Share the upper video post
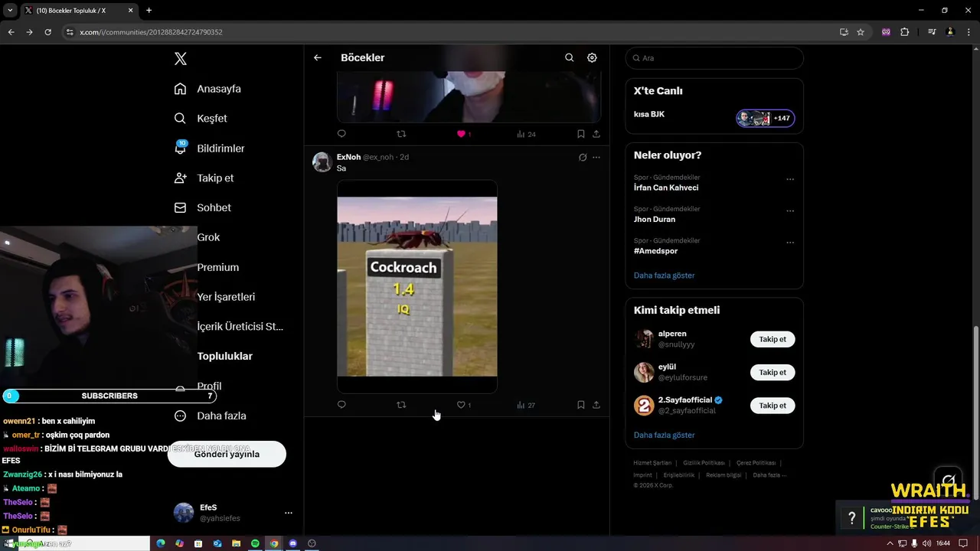Screen dimensions: 980x551 tap(596, 134)
